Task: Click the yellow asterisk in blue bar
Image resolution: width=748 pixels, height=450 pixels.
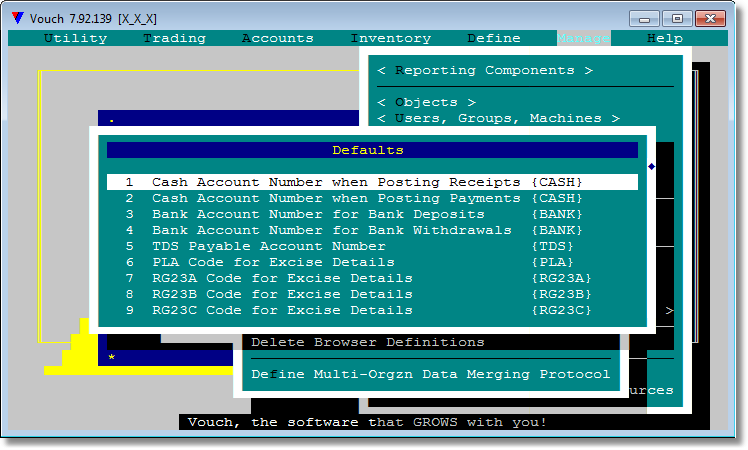Action: (x=111, y=357)
